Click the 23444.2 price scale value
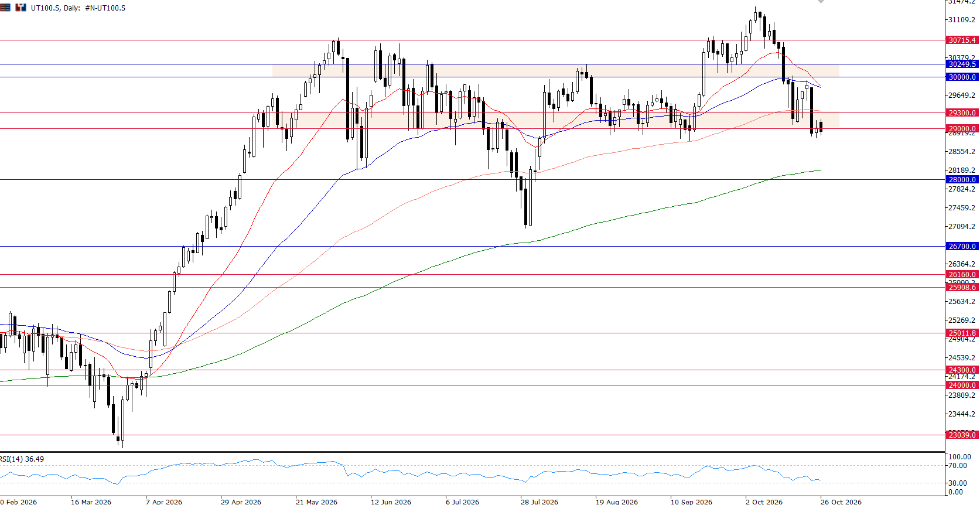The width and height of the screenshot is (980, 505). (x=962, y=414)
